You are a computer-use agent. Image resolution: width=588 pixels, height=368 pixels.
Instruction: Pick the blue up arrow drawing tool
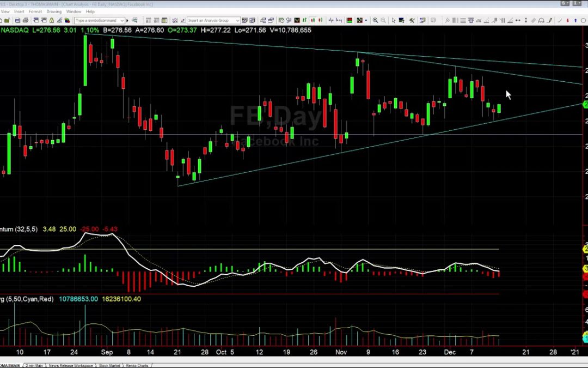575,20
